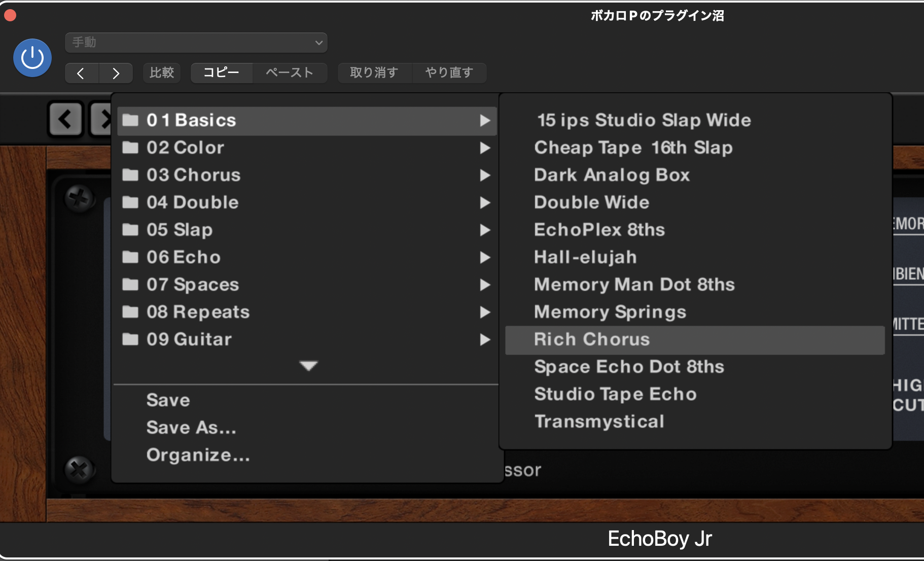Expand submenu arrow for 09 Guitar
Screen dimensions: 924x561
(485, 340)
